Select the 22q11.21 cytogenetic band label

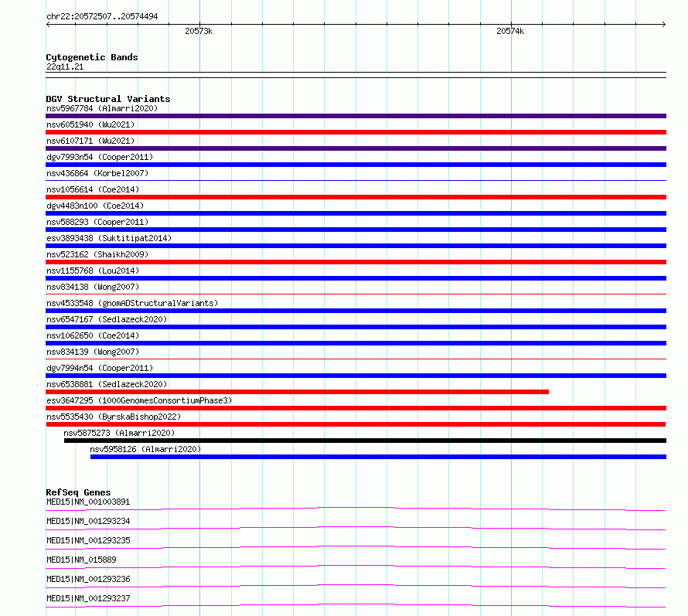tap(65, 66)
